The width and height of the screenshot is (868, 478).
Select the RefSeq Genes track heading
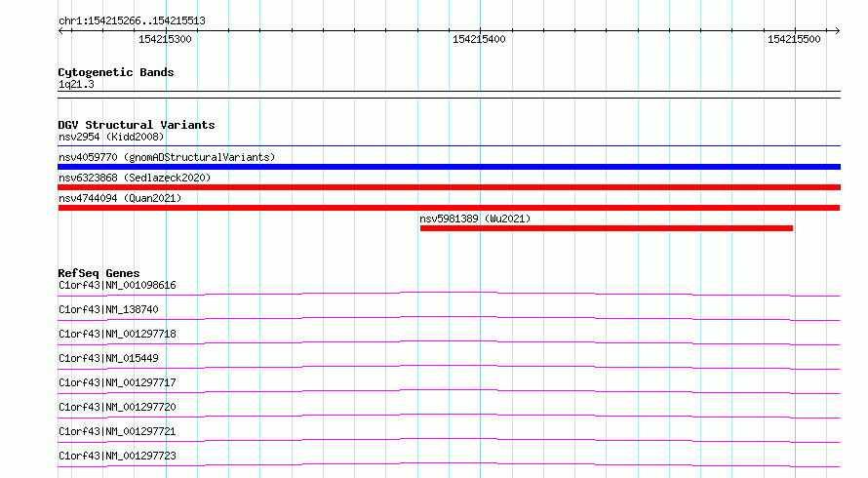99,273
